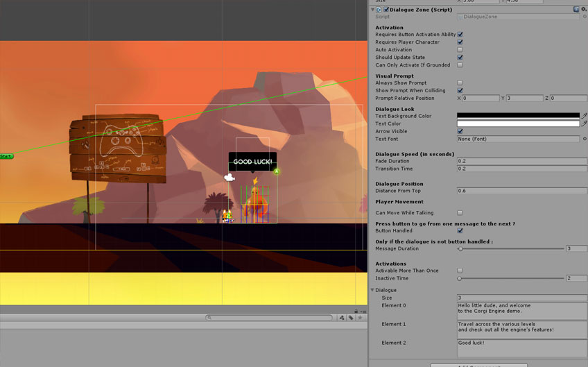Click the eyedropper next to Text Color
The height and width of the screenshot is (367, 588).
point(584,123)
